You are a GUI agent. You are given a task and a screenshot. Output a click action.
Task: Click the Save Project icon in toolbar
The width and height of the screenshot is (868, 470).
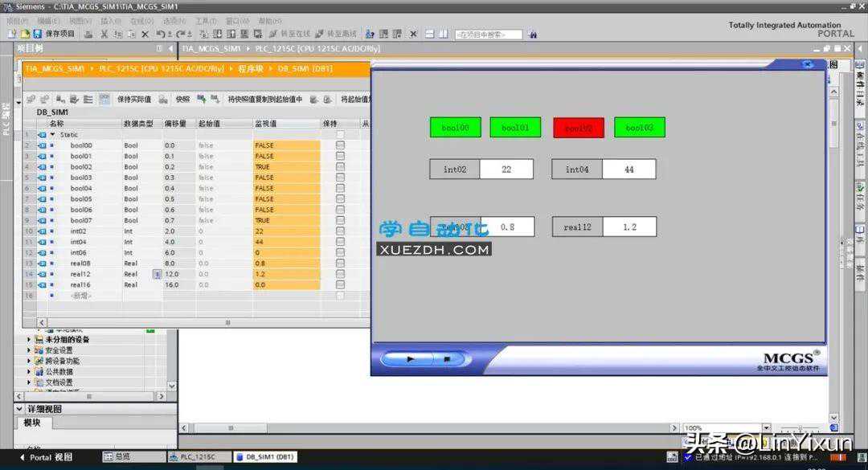(38, 35)
